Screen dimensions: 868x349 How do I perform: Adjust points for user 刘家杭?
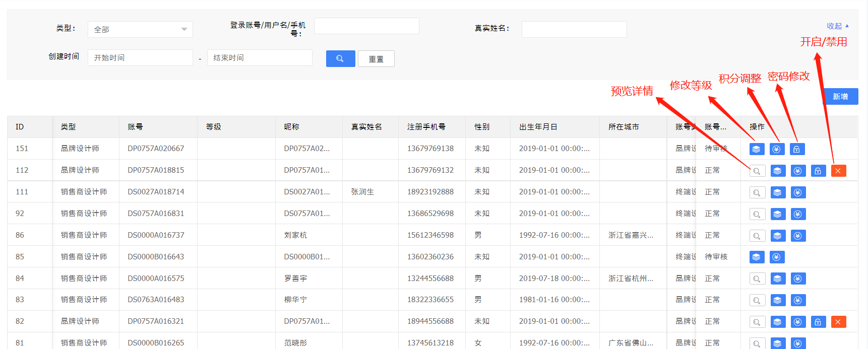(798, 236)
